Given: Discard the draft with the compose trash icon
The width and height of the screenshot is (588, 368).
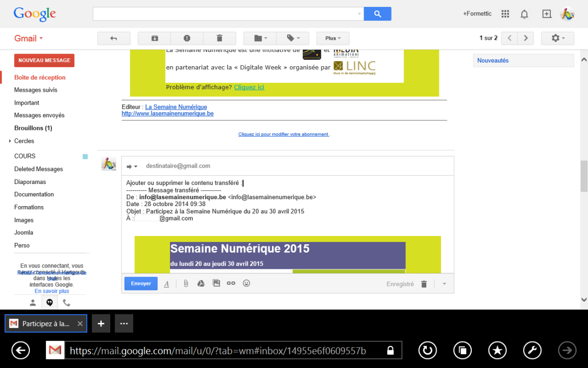Looking at the screenshot, I should tap(424, 284).
